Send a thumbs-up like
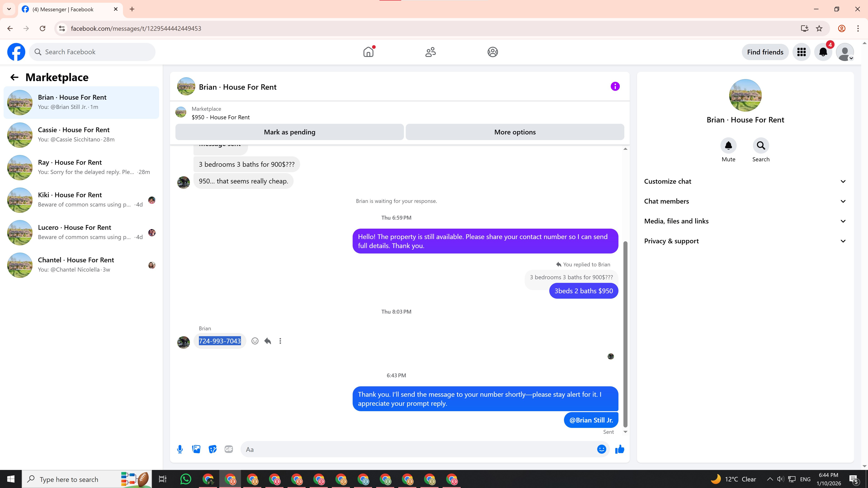The height and width of the screenshot is (488, 868). (620, 449)
